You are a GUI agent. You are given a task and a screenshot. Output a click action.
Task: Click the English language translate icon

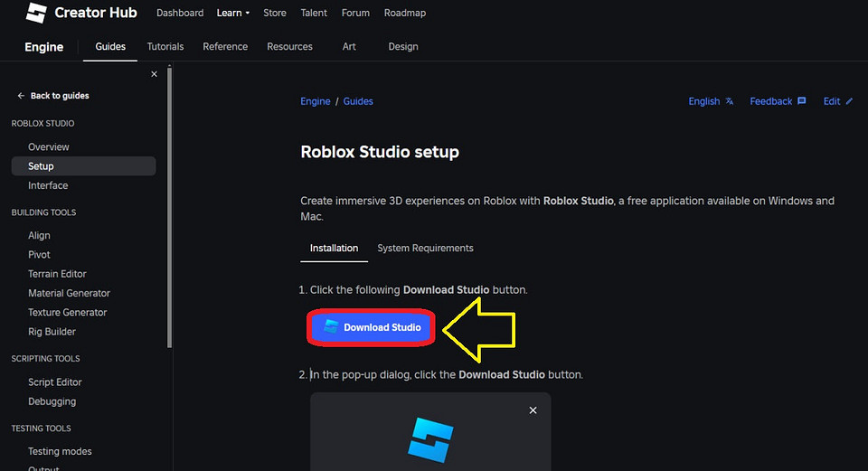click(x=730, y=101)
